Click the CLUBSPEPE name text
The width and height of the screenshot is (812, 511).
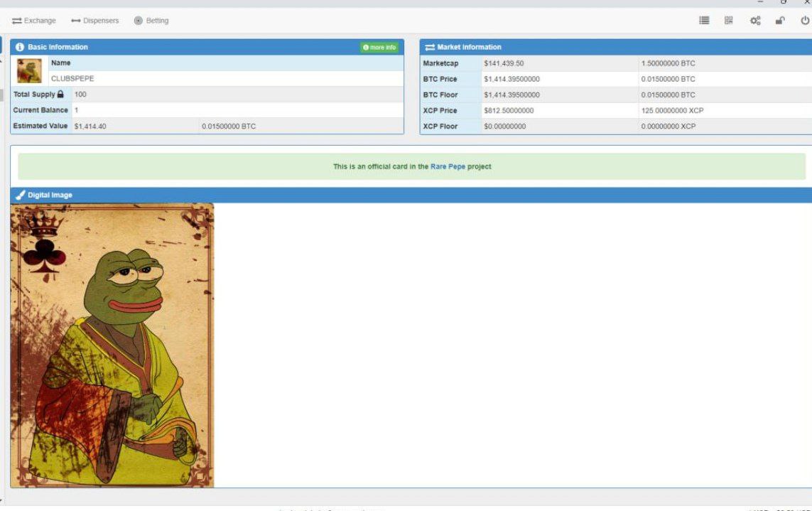72,79
